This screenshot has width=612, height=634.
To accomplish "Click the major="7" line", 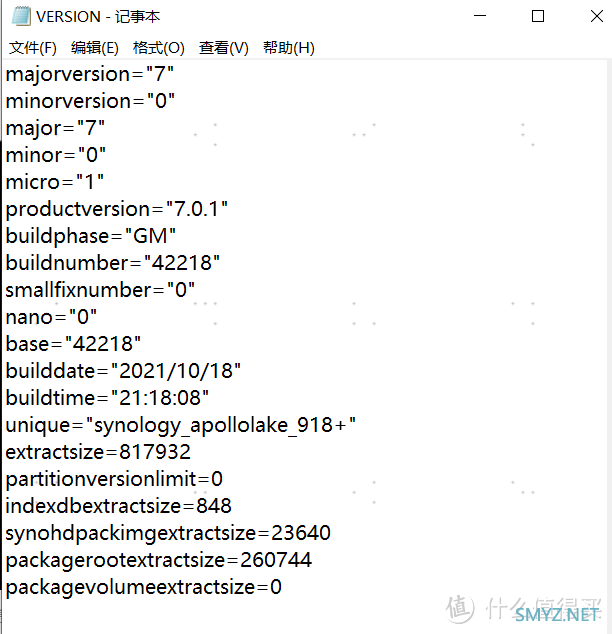I will click(x=55, y=128).
